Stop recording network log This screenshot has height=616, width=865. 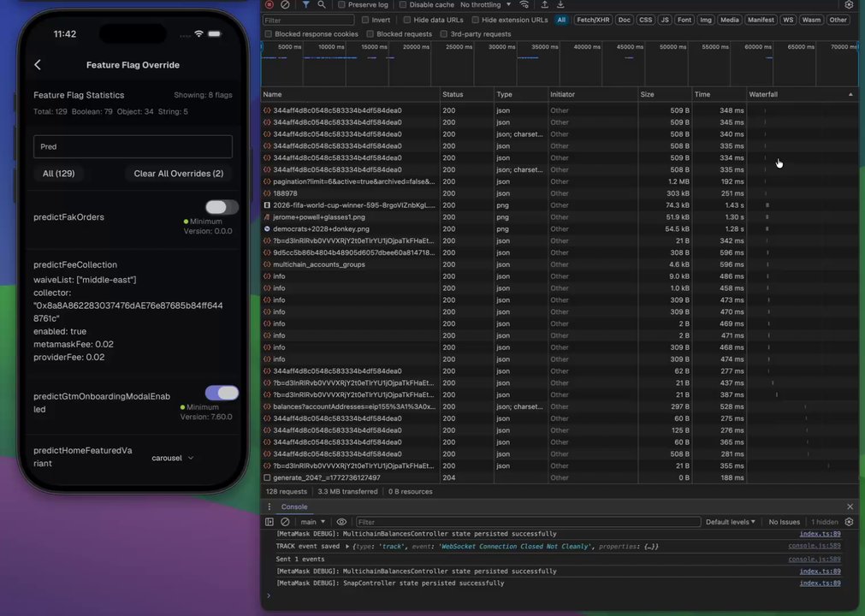coord(270,4)
